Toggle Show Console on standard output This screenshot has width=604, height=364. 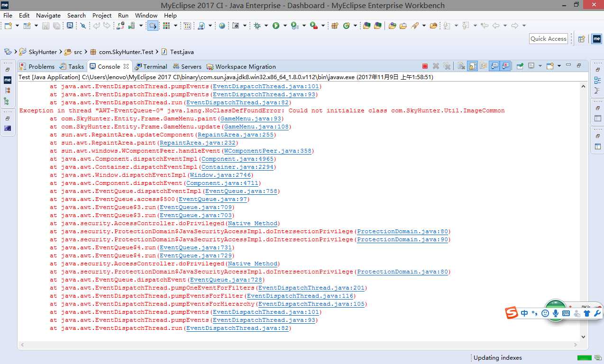494,66
